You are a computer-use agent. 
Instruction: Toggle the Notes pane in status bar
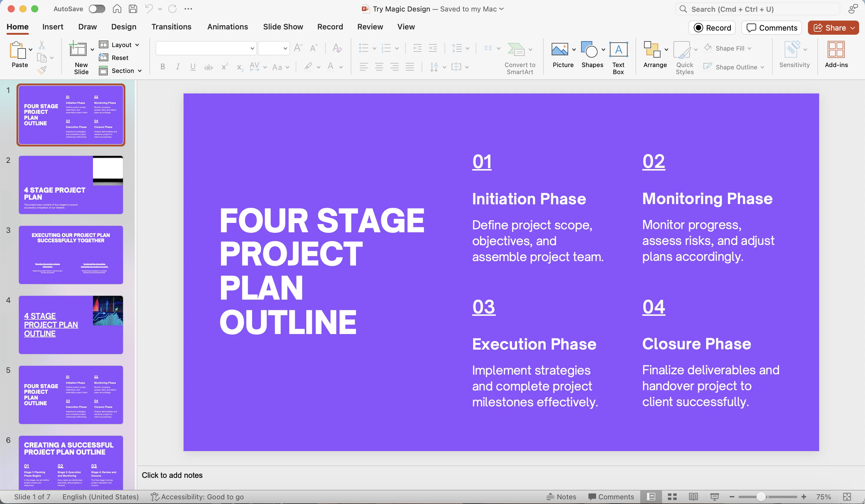(561, 497)
